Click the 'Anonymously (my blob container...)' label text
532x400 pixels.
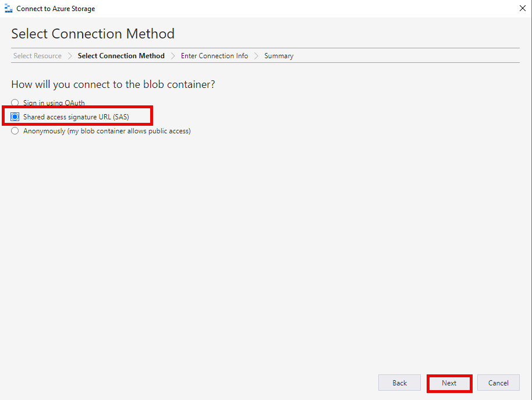(107, 131)
